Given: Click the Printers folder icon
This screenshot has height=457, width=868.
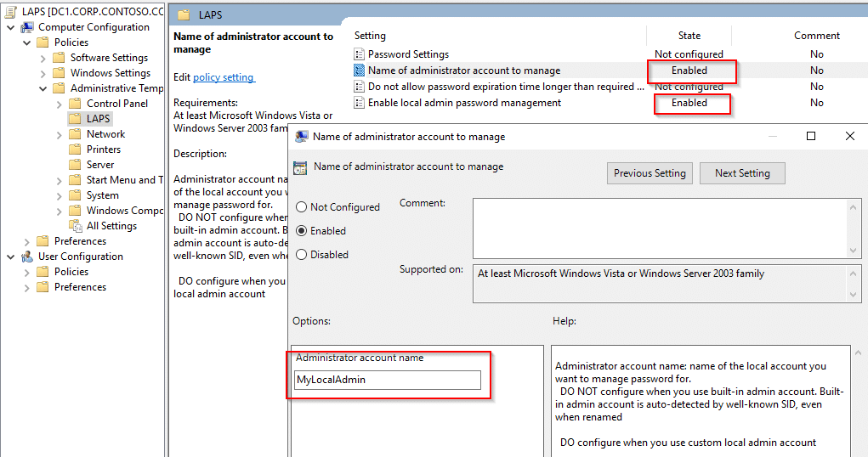Looking at the screenshot, I should (75, 150).
